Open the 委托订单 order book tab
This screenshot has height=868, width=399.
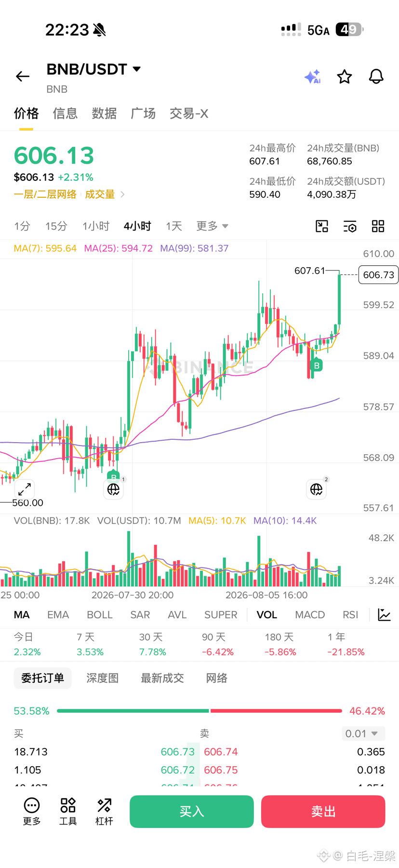(x=42, y=678)
